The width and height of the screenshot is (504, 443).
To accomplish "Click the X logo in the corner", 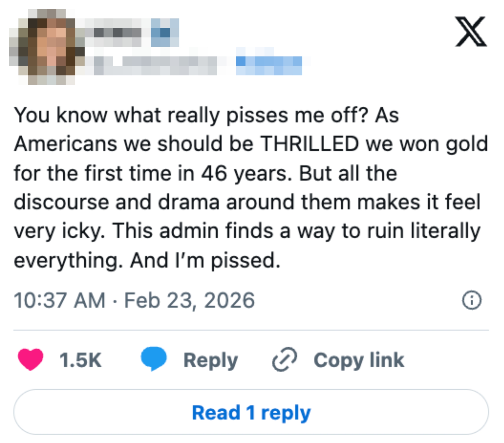I will point(471,31).
